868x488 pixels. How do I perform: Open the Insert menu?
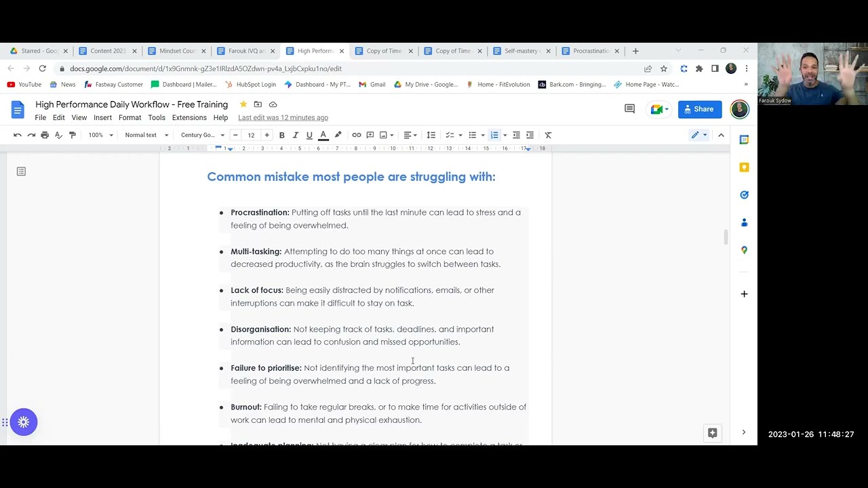[102, 118]
